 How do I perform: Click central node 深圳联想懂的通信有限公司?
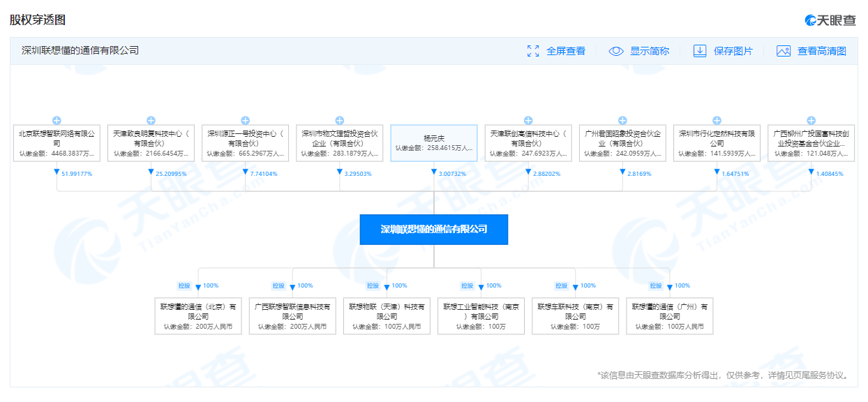(434, 230)
